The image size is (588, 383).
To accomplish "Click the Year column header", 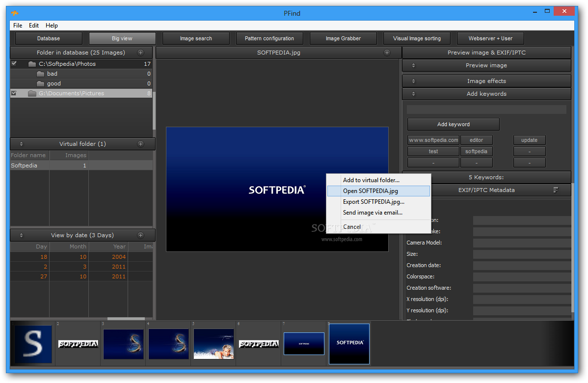I will pos(108,246).
